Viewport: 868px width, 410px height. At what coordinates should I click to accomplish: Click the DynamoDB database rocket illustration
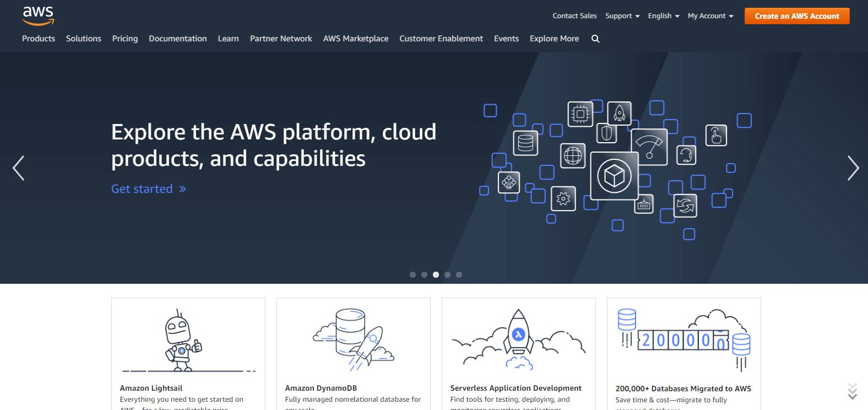tap(354, 339)
